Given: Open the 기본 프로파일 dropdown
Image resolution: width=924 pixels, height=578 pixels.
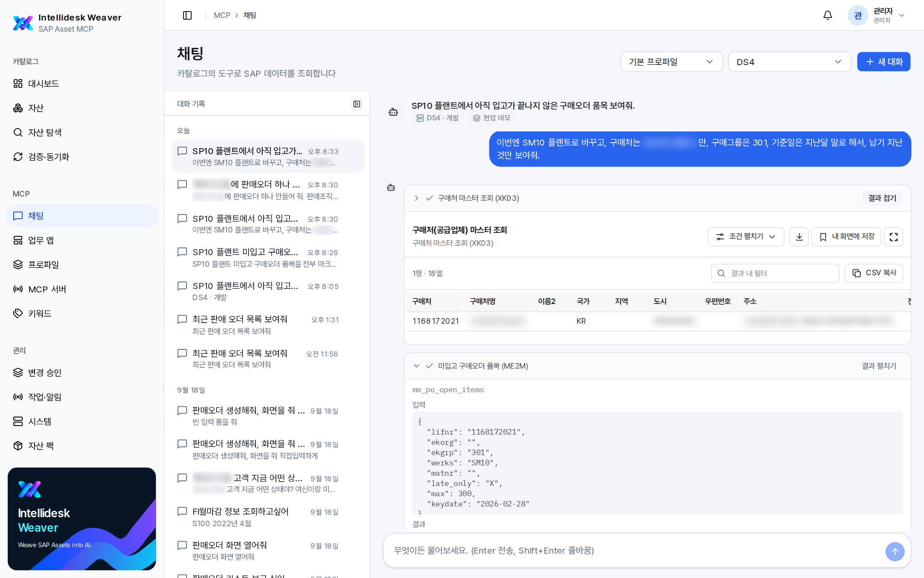Looking at the screenshot, I should point(672,62).
